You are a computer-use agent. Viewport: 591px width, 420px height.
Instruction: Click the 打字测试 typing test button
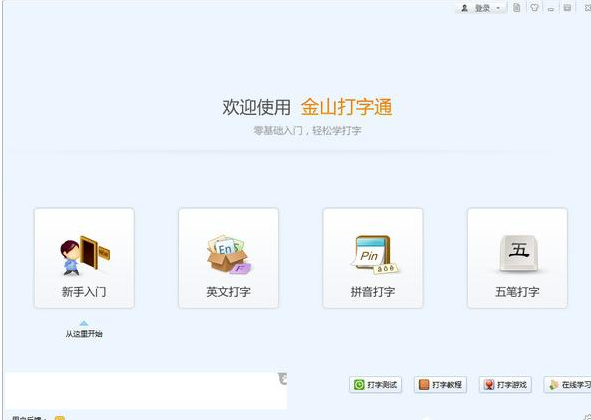[x=375, y=385]
